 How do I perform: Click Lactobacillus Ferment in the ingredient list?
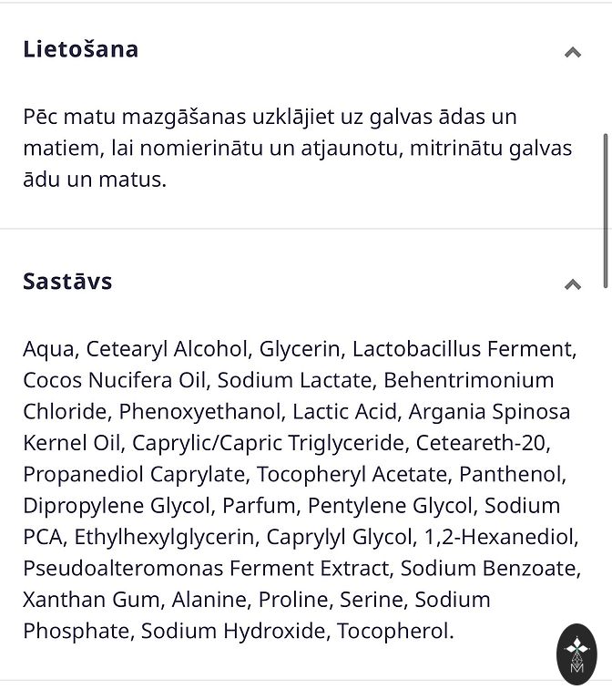coord(462,348)
